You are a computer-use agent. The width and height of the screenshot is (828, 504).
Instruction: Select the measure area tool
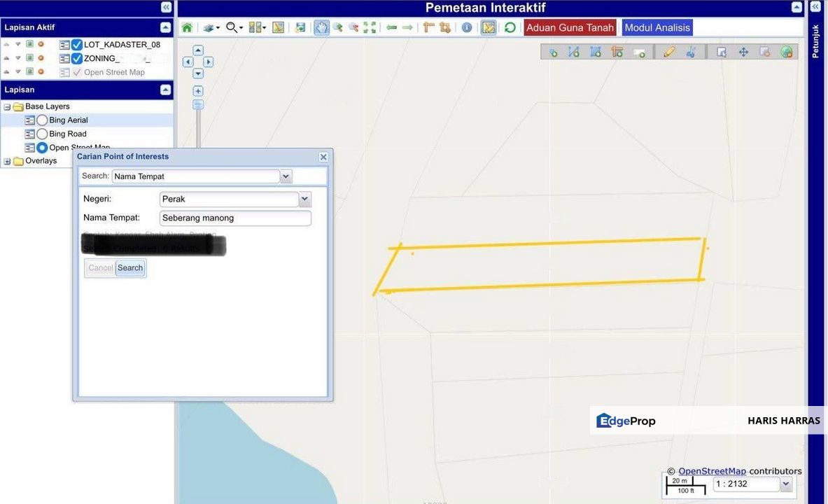coord(445,27)
